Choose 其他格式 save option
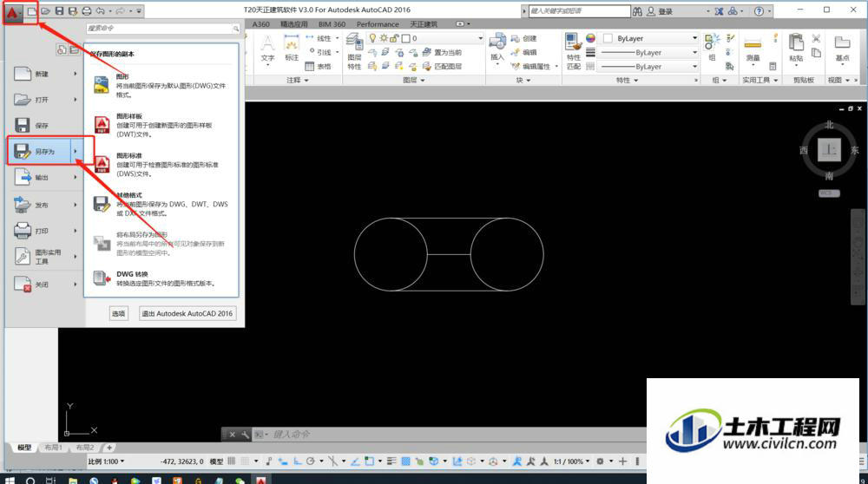The image size is (868, 484). coord(161,204)
